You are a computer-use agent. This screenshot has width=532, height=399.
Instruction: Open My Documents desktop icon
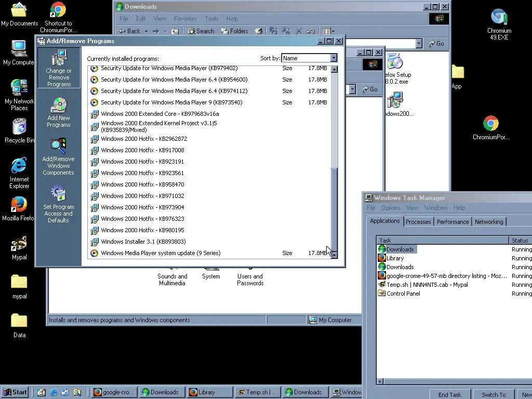click(19, 14)
